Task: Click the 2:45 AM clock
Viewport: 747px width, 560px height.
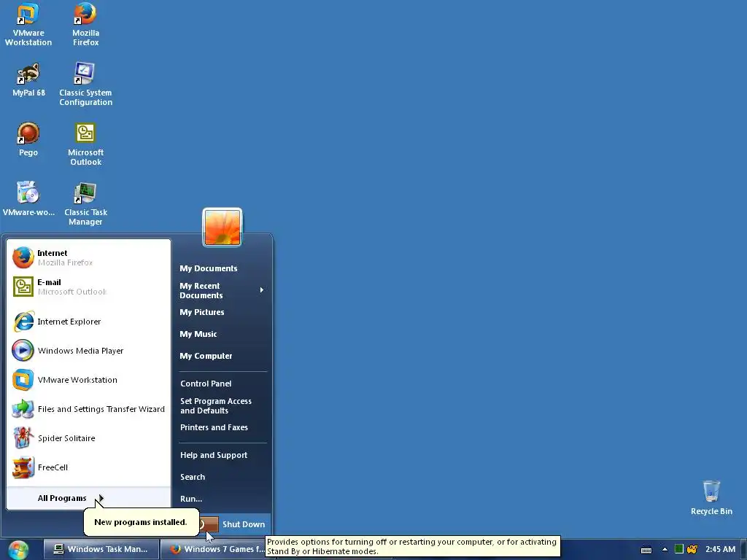Action: pos(720,549)
